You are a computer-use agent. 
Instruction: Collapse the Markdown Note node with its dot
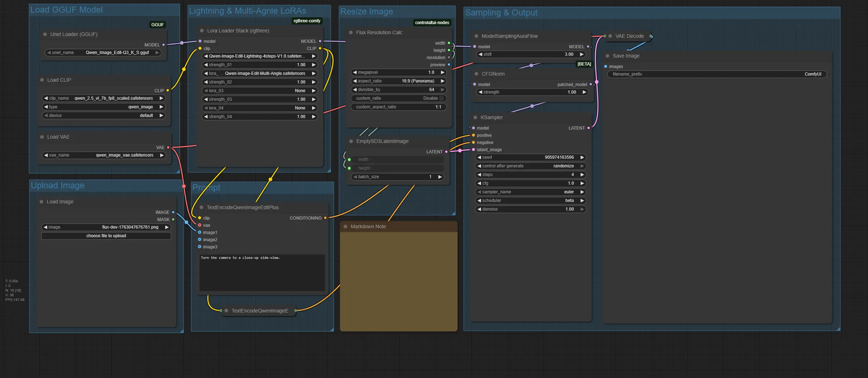click(x=345, y=227)
